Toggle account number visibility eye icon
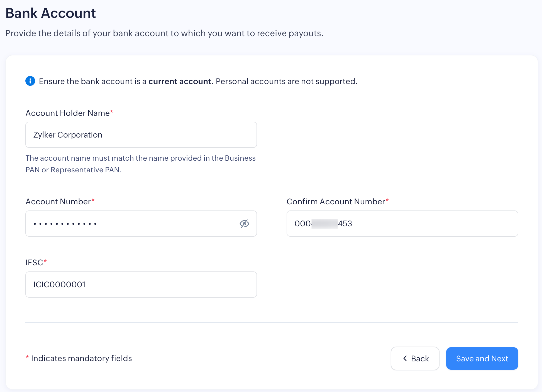 244,224
